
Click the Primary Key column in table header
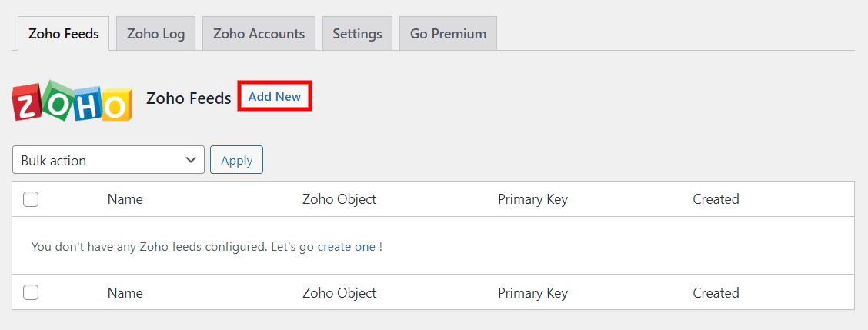coord(532,199)
